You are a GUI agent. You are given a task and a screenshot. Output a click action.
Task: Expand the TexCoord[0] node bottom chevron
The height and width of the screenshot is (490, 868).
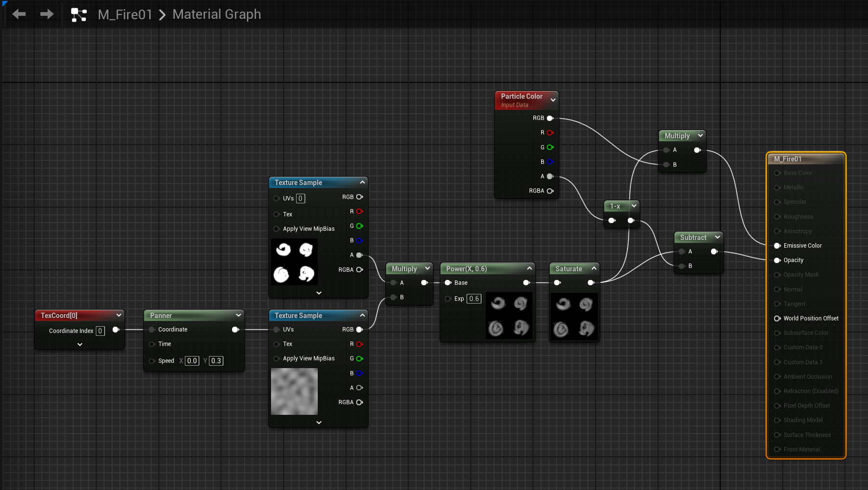[x=80, y=344]
